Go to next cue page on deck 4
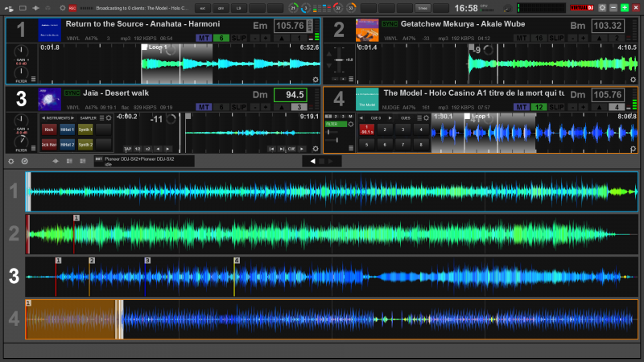 390,118
